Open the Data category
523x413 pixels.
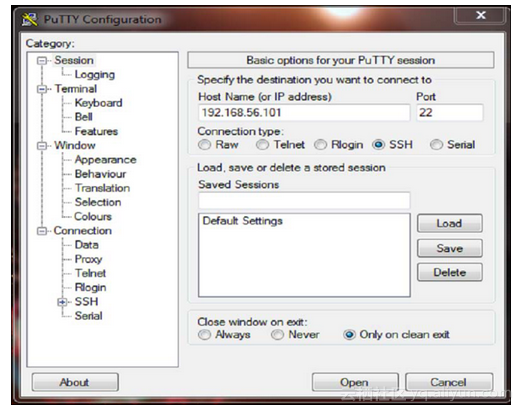tap(87, 245)
